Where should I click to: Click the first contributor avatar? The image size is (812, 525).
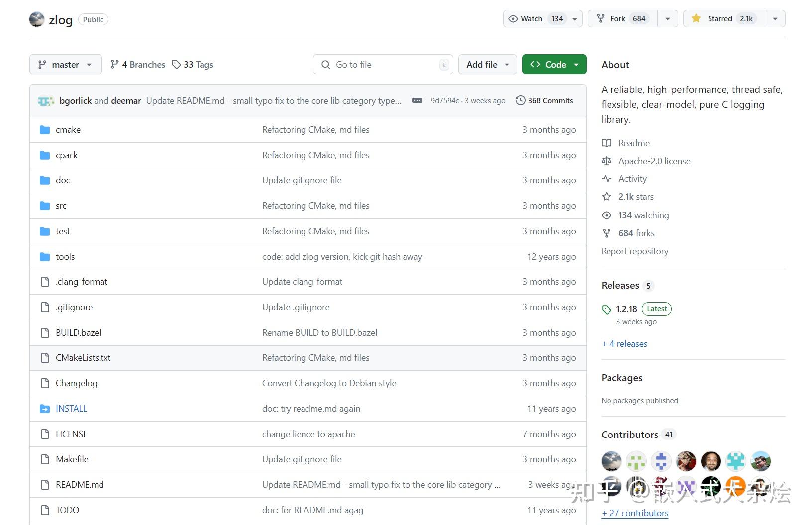[611, 461]
